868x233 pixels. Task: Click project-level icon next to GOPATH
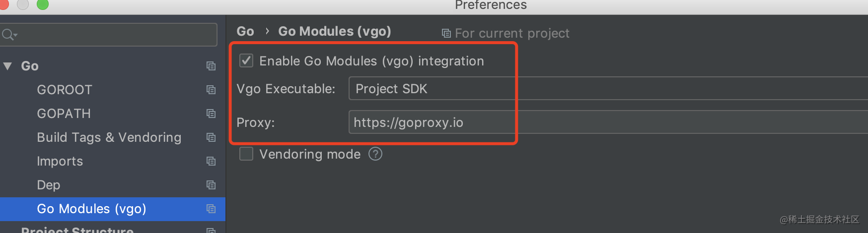tap(211, 114)
